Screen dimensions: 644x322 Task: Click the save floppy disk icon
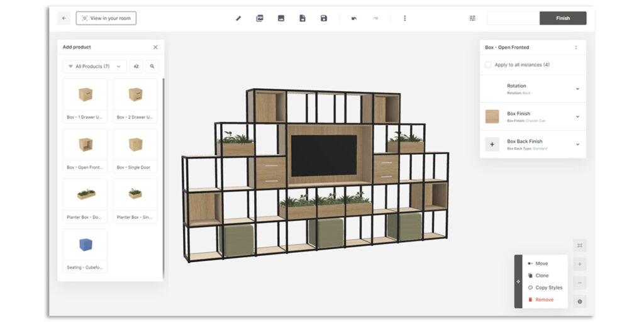tap(324, 18)
